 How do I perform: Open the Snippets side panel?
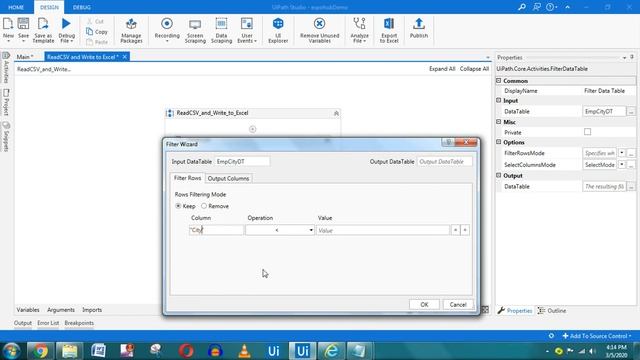coord(6,137)
